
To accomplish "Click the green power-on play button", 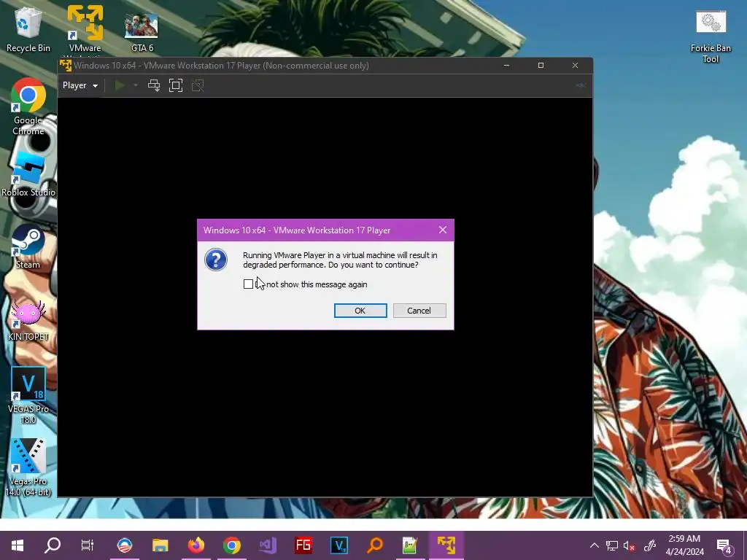I will click(x=120, y=86).
